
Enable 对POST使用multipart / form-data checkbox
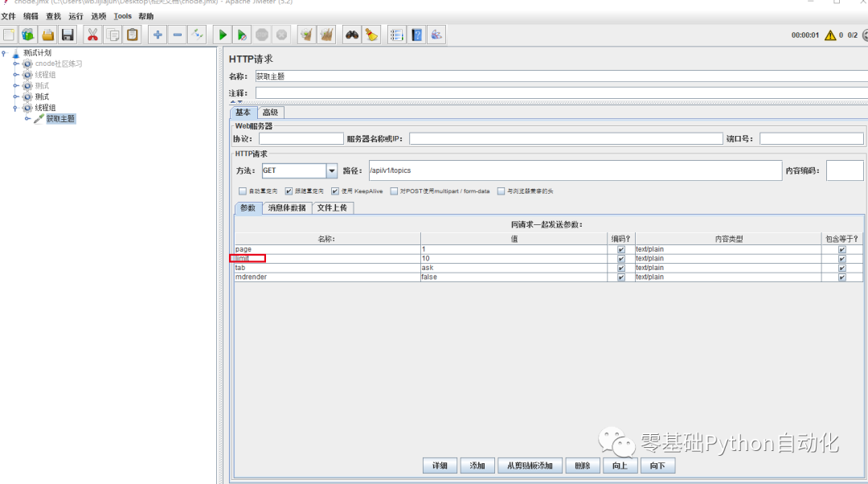point(394,191)
